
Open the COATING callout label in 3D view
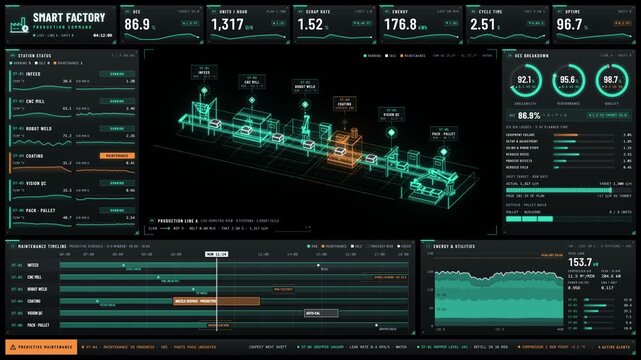tap(345, 104)
